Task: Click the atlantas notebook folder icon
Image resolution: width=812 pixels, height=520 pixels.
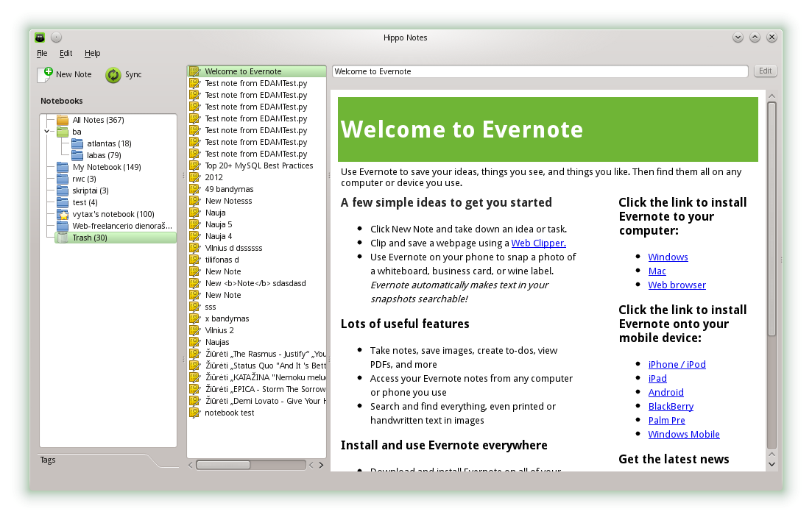Action: point(77,144)
